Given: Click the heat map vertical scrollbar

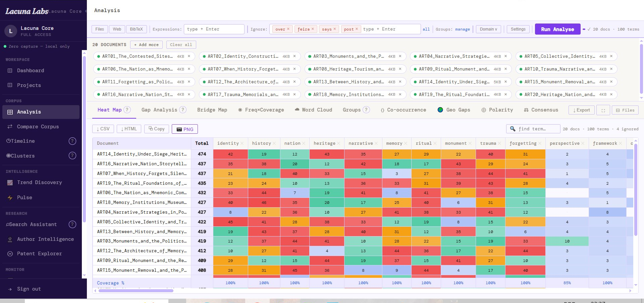Looking at the screenshot, I should (x=636, y=190).
